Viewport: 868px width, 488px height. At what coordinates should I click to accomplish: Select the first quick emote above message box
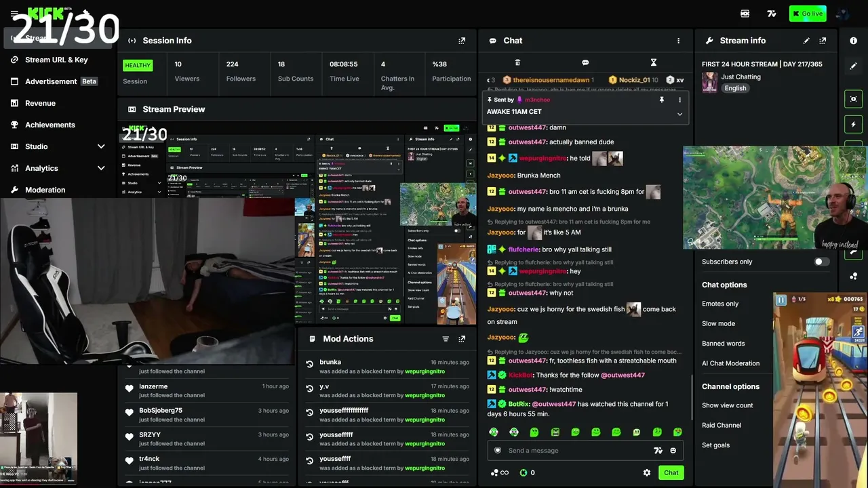coord(494,432)
